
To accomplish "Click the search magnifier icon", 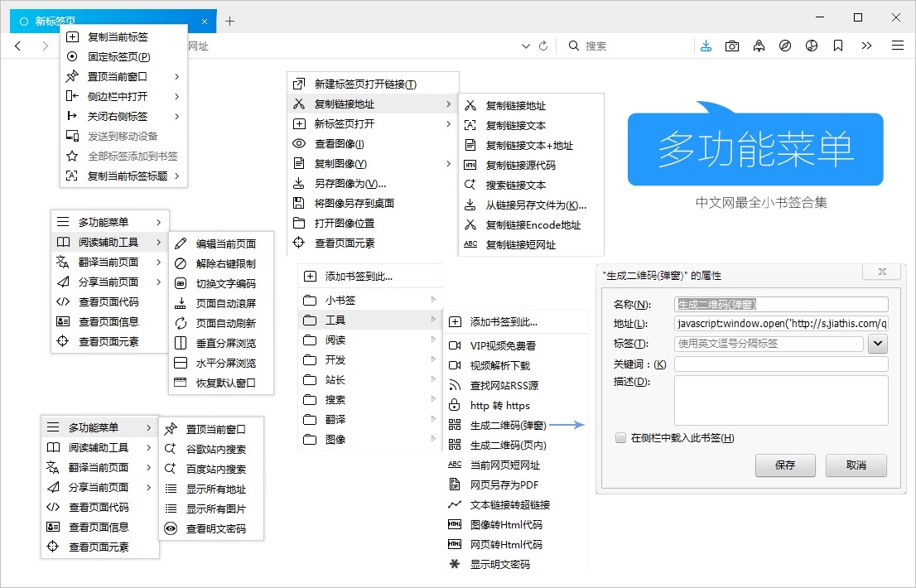I will [x=573, y=46].
